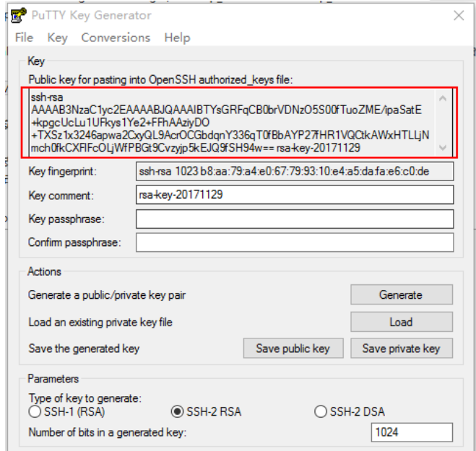Click Save public key button

tap(293, 349)
